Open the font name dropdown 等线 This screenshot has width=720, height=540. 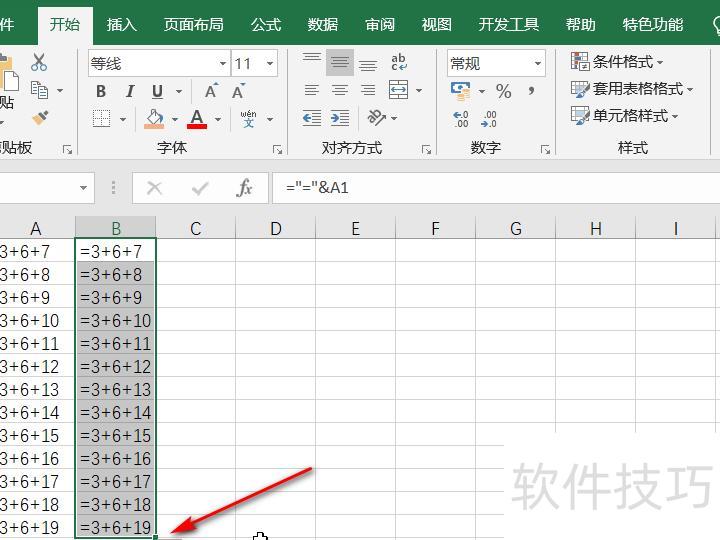tap(223, 63)
